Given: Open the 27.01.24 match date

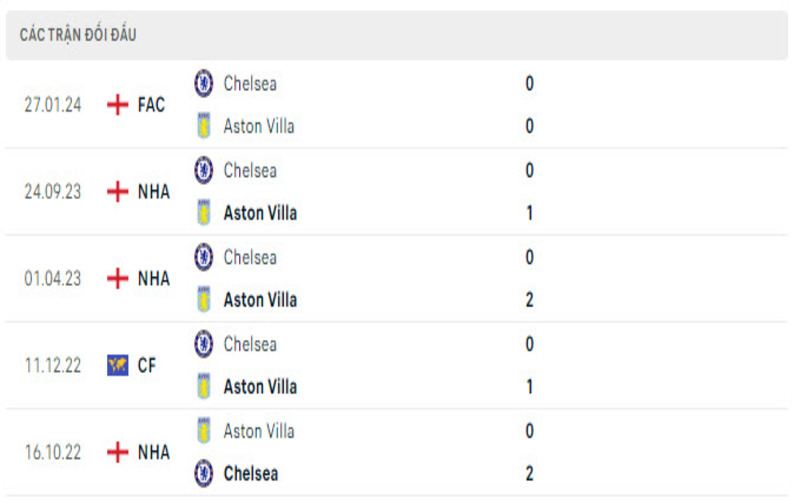Looking at the screenshot, I should [x=53, y=104].
